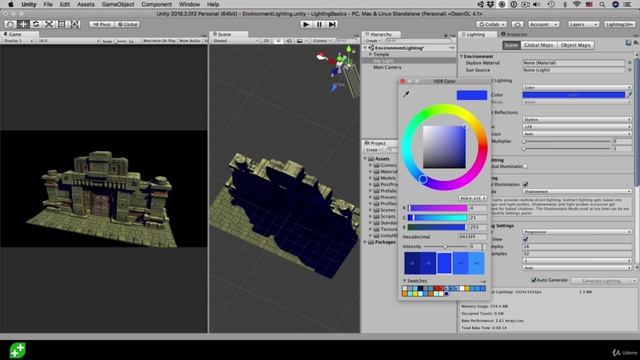Screen dimensions: 640x360
Task: Open the Lighting panel settings gear
Action: (x=636, y=42)
